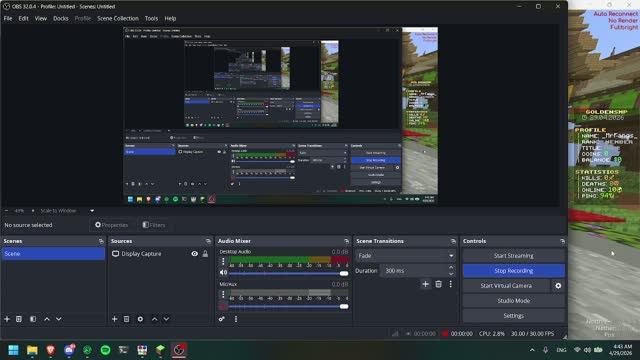This screenshot has height=360, width=640.
Task: Remove the selected scene using the Scenes trash icon
Action: [x=19, y=319]
